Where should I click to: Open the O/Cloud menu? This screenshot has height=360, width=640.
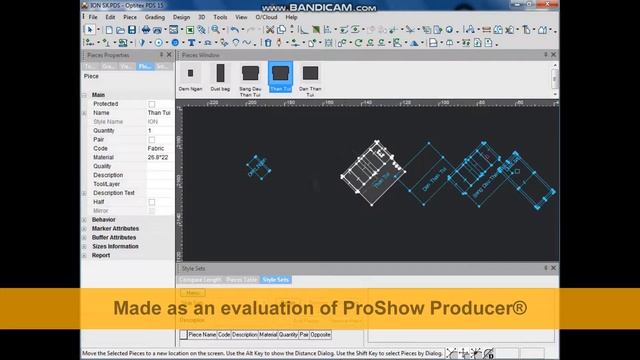pos(266,17)
